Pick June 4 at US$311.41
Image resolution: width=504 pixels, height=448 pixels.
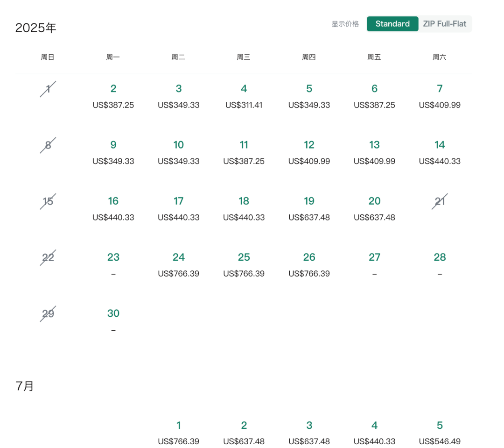point(244,96)
